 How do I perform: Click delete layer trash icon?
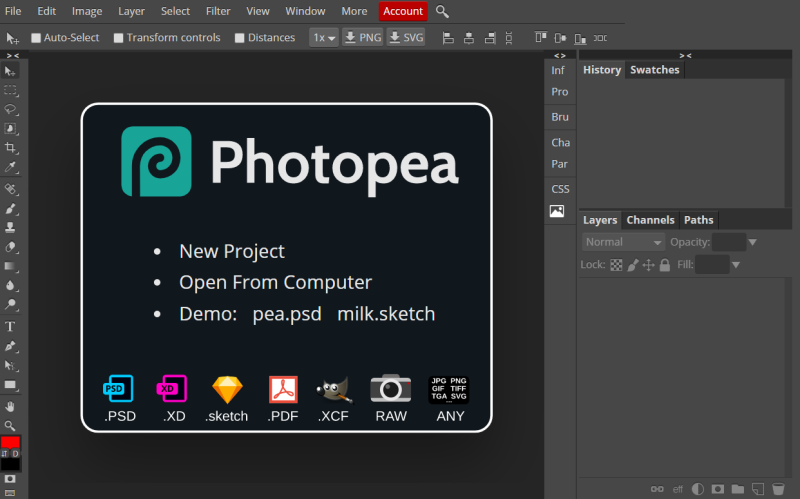click(x=778, y=489)
